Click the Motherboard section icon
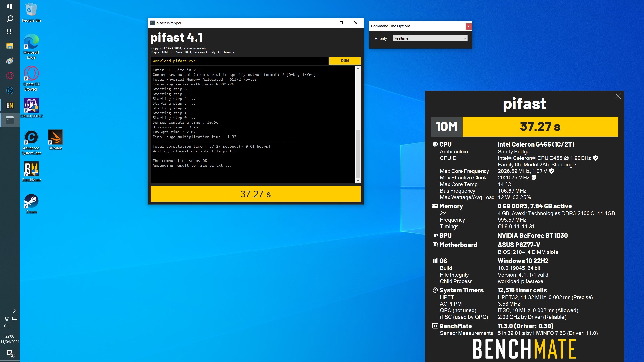This screenshot has height=362, width=644. coord(435,245)
